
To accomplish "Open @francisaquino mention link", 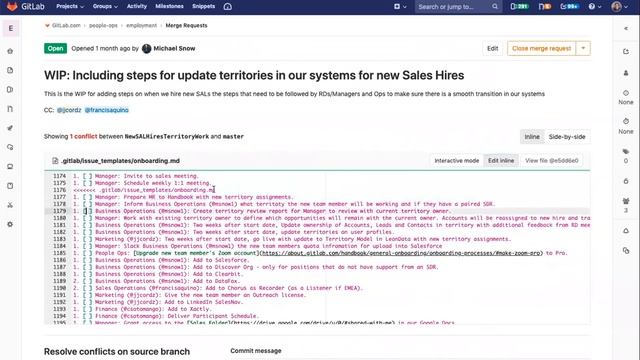I will [107, 110].
